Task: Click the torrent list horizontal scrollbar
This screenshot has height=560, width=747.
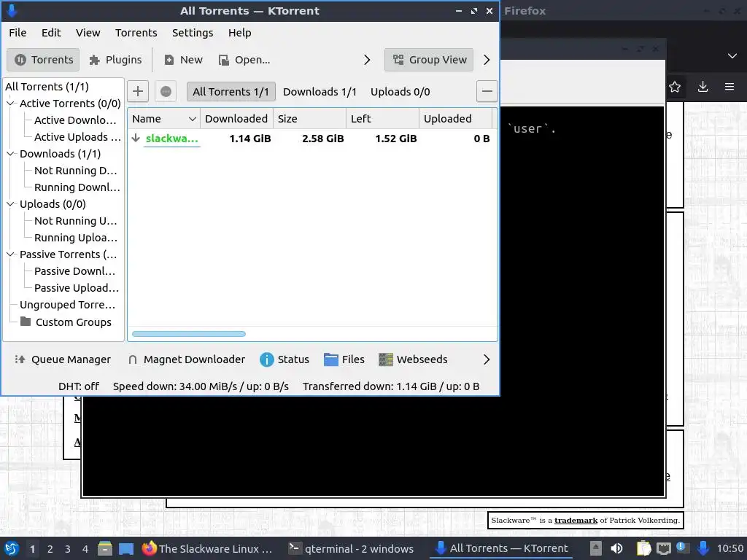Action: click(x=189, y=334)
